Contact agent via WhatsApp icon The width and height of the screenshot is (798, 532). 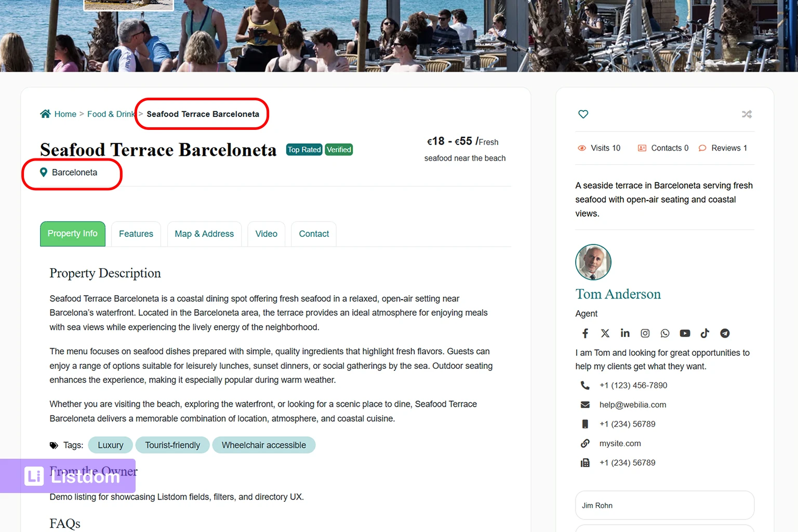665,334
